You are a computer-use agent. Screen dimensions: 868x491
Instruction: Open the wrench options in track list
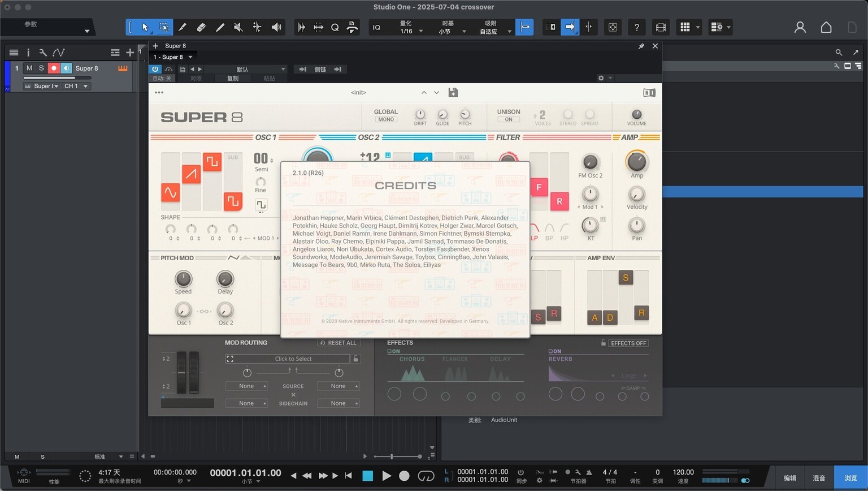[x=43, y=52]
